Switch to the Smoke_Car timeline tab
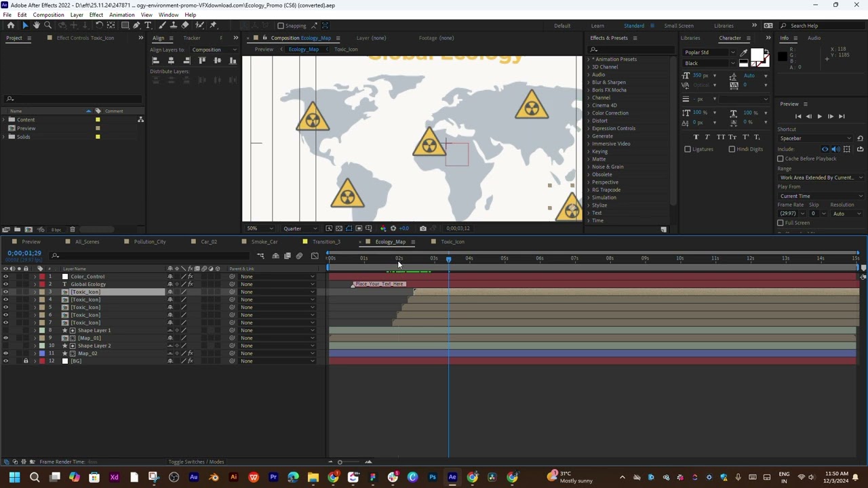This screenshot has width=868, height=488. [x=264, y=242]
